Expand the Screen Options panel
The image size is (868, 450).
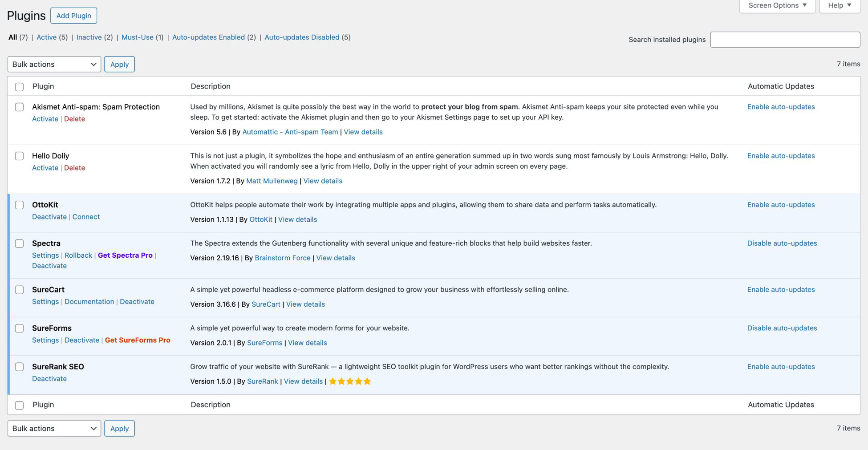777,5
